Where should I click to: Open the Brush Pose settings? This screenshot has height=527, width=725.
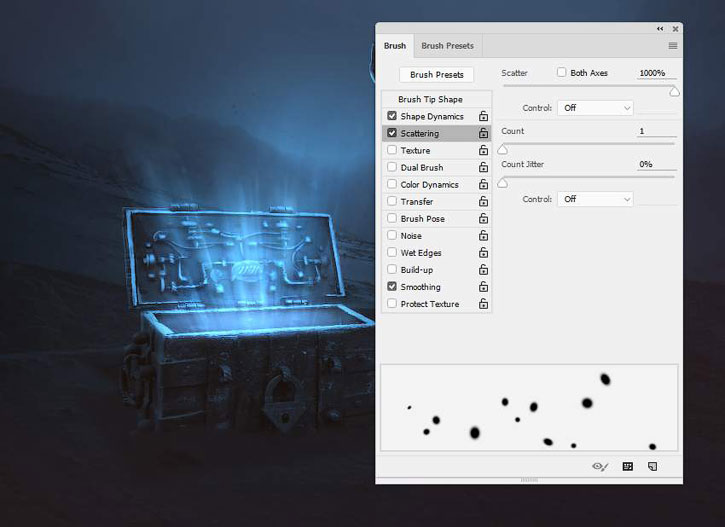click(x=423, y=218)
